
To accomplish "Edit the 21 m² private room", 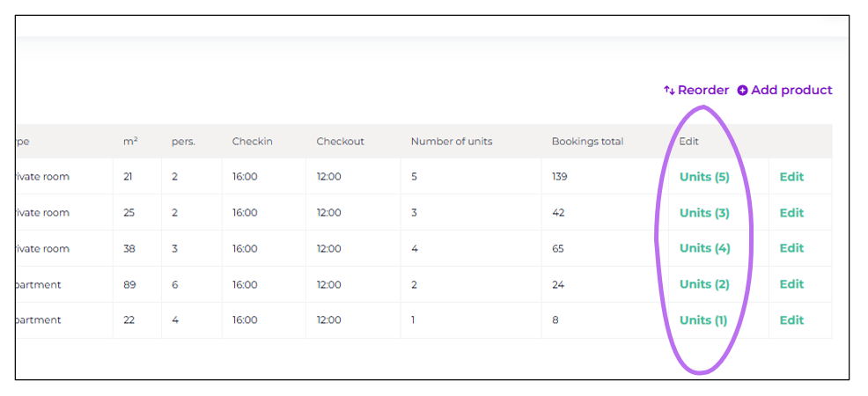I will pyautogui.click(x=791, y=177).
